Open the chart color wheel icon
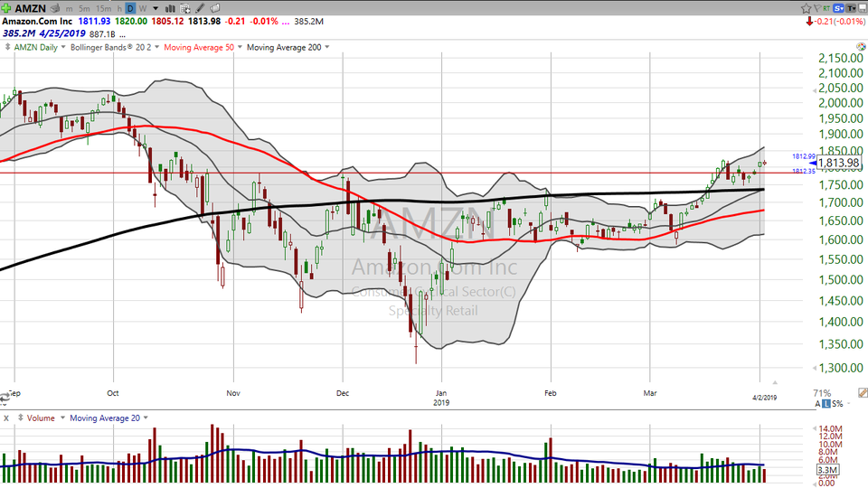Viewport: 868px width, 488px height. 861,47
